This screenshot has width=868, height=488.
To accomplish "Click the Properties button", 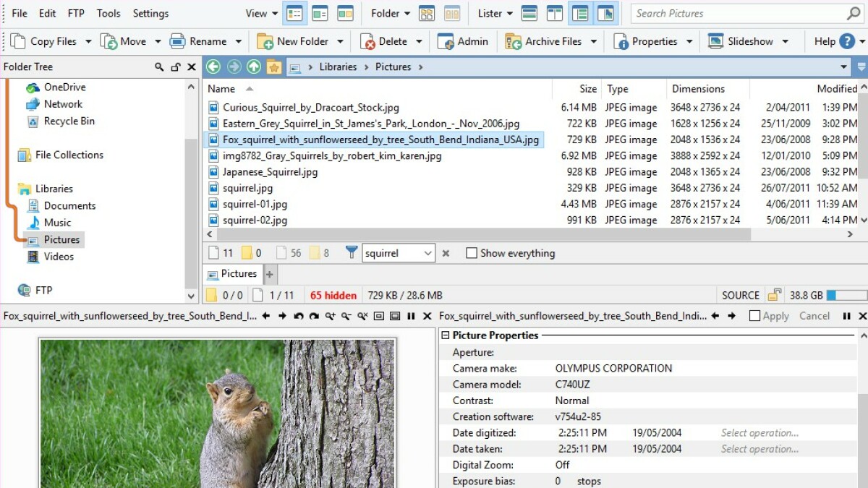I will point(646,42).
